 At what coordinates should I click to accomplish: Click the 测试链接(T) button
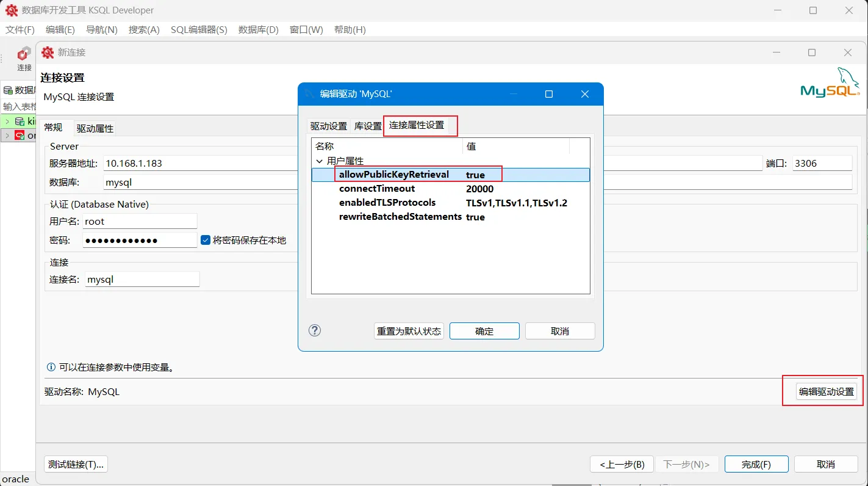75,464
